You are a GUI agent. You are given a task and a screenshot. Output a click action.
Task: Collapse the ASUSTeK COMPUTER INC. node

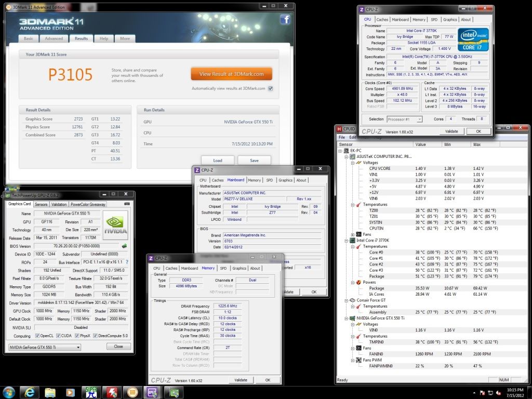[347, 157]
